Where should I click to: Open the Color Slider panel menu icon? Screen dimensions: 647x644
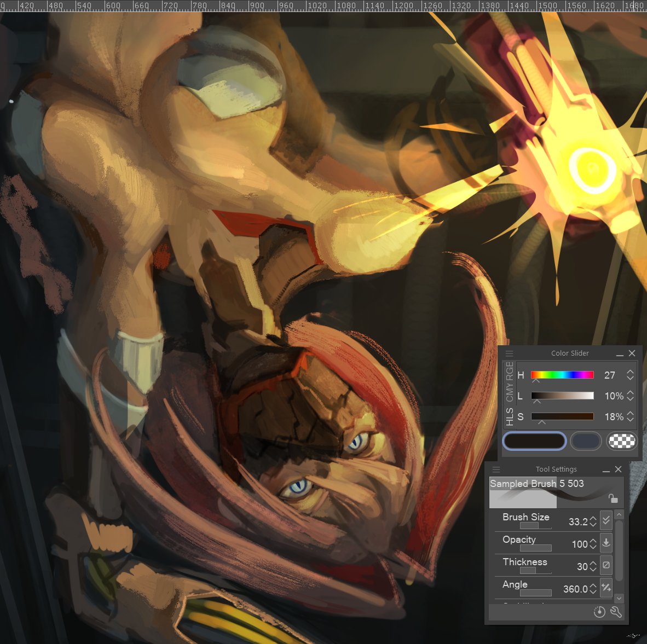tap(509, 353)
